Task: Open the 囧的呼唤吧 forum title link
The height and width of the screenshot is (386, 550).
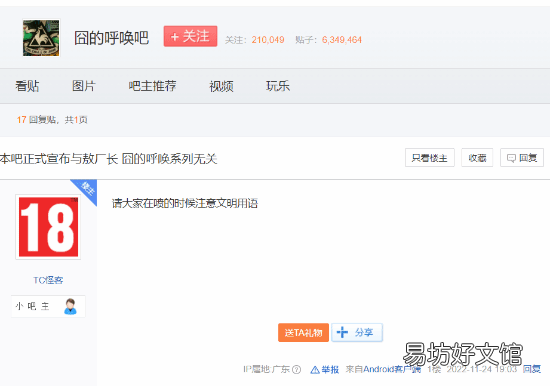Action: point(111,38)
